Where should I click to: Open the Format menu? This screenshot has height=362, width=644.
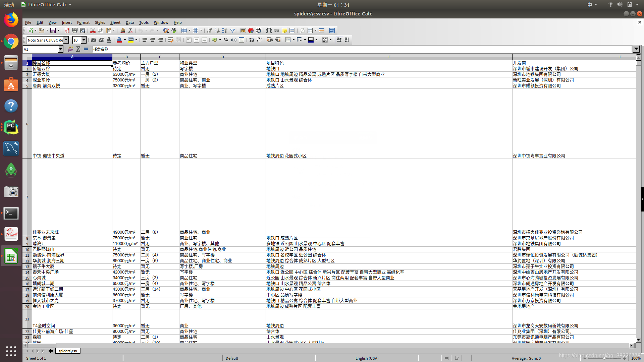[83, 22]
